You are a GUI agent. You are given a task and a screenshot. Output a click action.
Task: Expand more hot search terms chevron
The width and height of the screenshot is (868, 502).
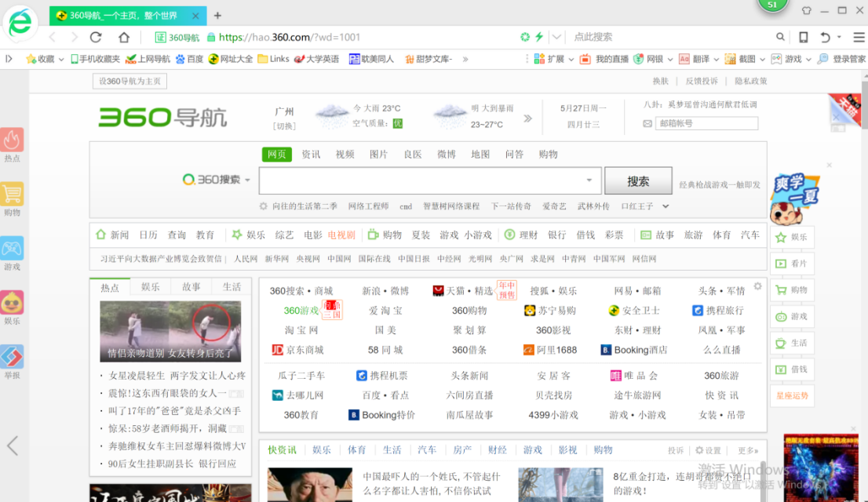(666, 206)
